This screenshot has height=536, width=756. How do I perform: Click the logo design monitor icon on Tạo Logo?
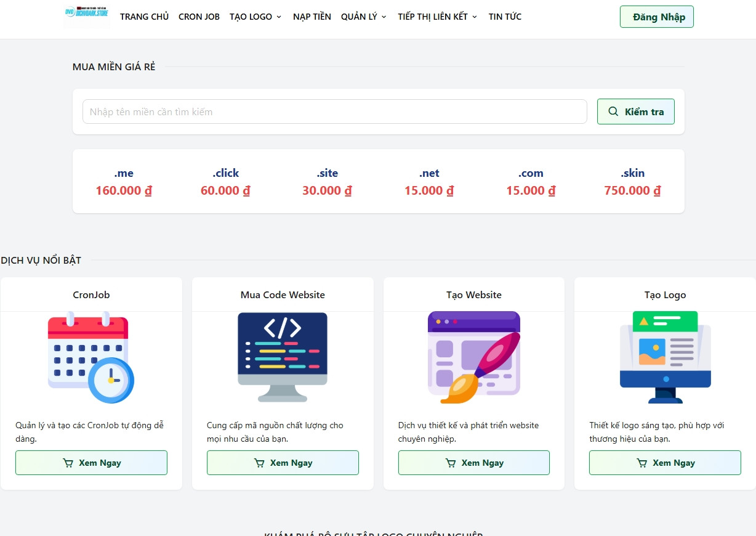665,357
